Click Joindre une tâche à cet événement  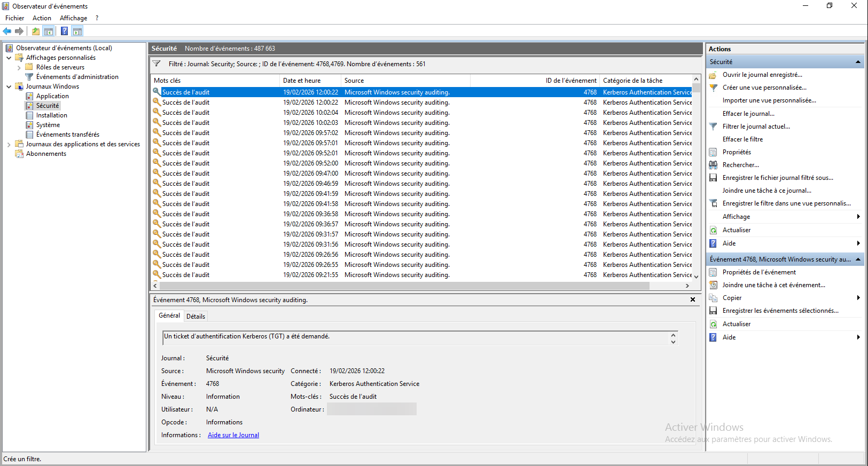774,285
